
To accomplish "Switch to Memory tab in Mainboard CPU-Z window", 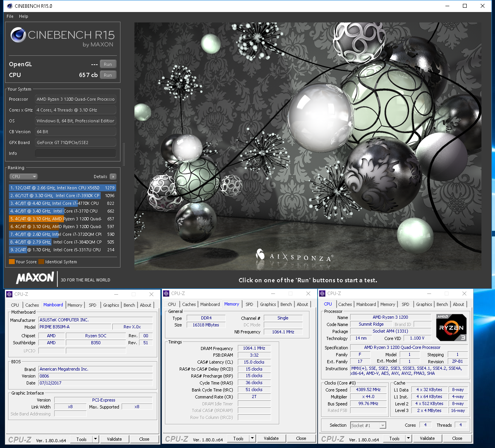I will click(x=75, y=305).
